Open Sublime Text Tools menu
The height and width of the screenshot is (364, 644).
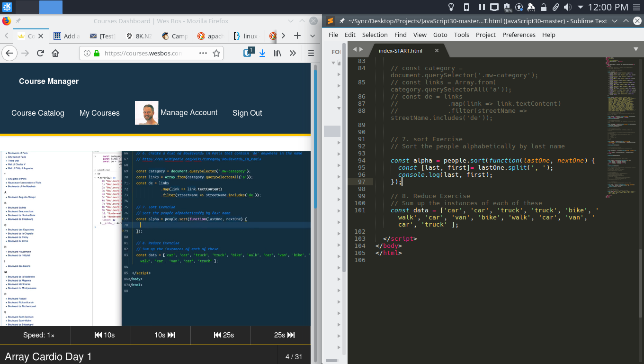[461, 35]
